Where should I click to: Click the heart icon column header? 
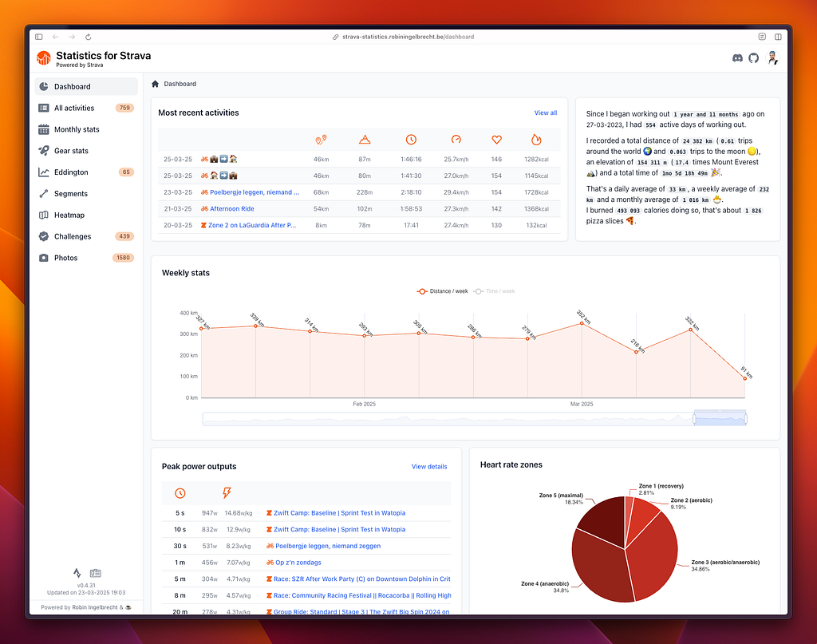click(x=496, y=139)
